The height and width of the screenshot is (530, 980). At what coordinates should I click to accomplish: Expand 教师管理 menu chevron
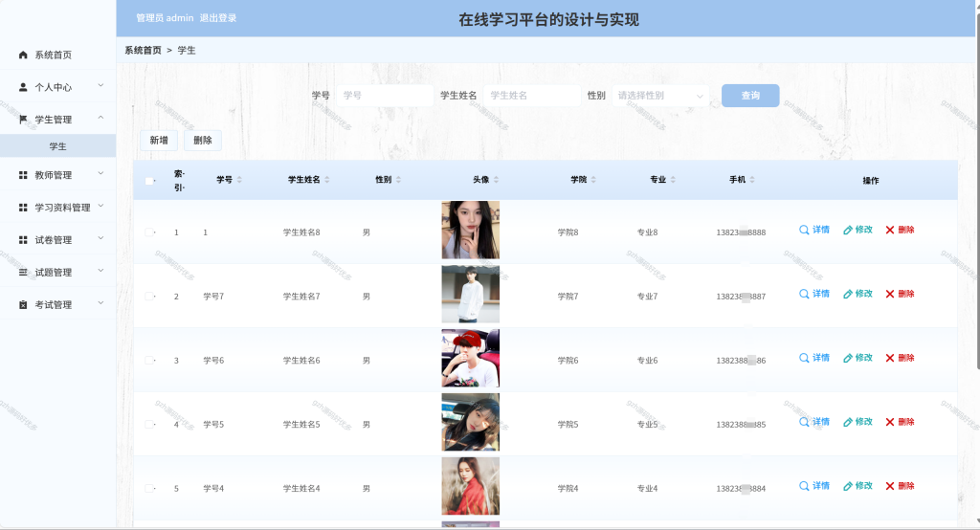coord(100,174)
